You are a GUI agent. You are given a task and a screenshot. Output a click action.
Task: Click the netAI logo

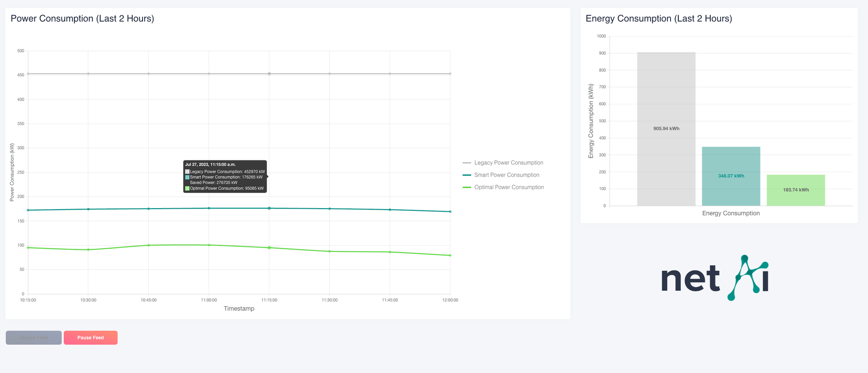click(714, 278)
